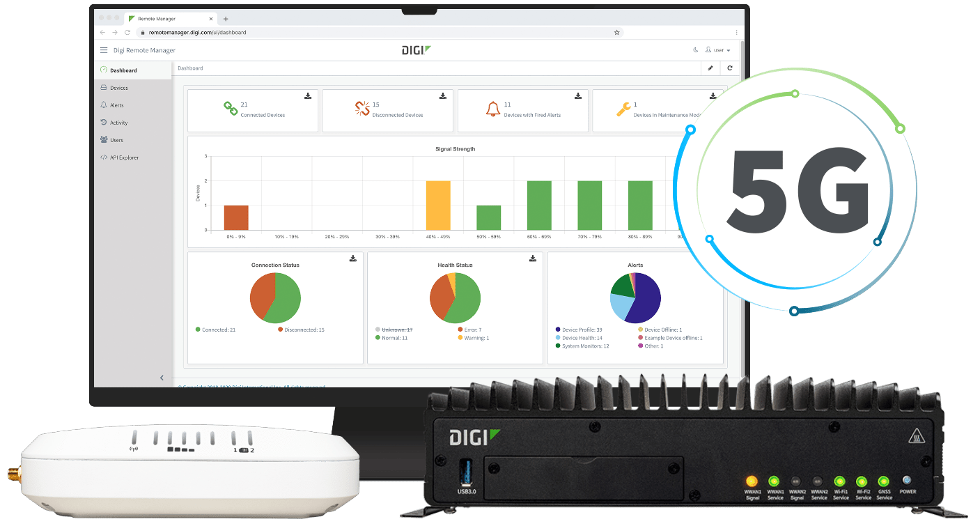Toggle the Device Health: 14 legend entry

coord(579,338)
